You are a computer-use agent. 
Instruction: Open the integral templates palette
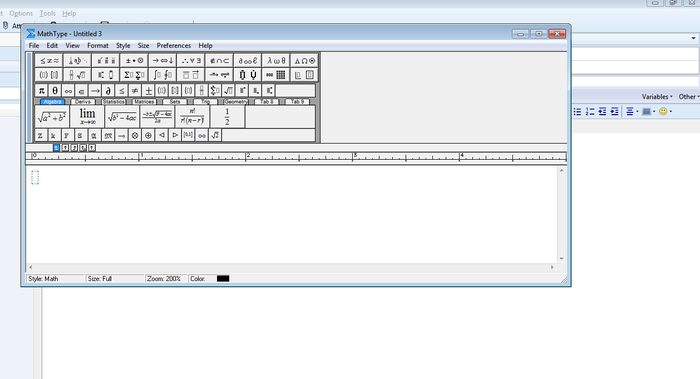point(162,75)
